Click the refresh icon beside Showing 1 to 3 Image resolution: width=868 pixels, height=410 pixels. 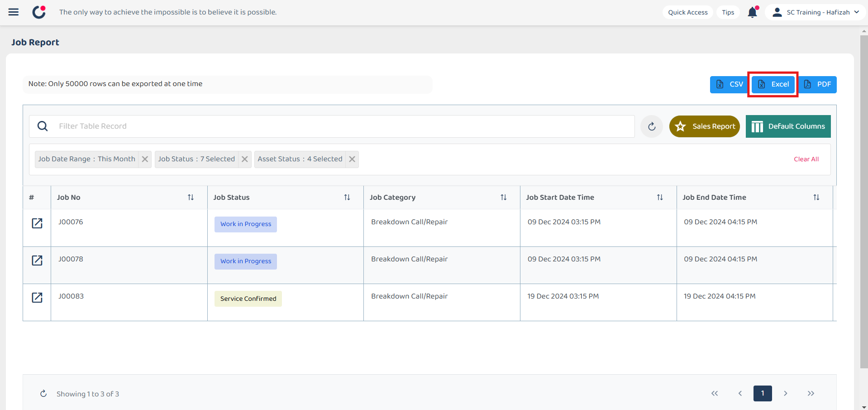(x=43, y=394)
